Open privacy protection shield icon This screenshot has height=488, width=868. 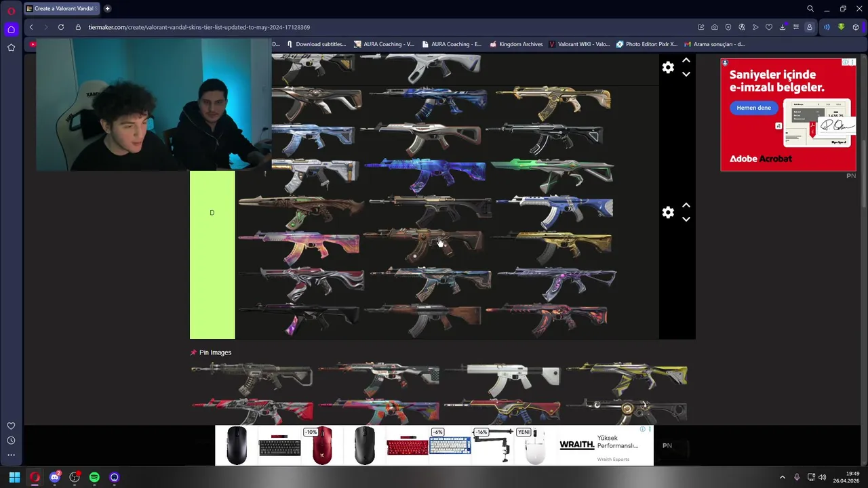pos(728,27)
